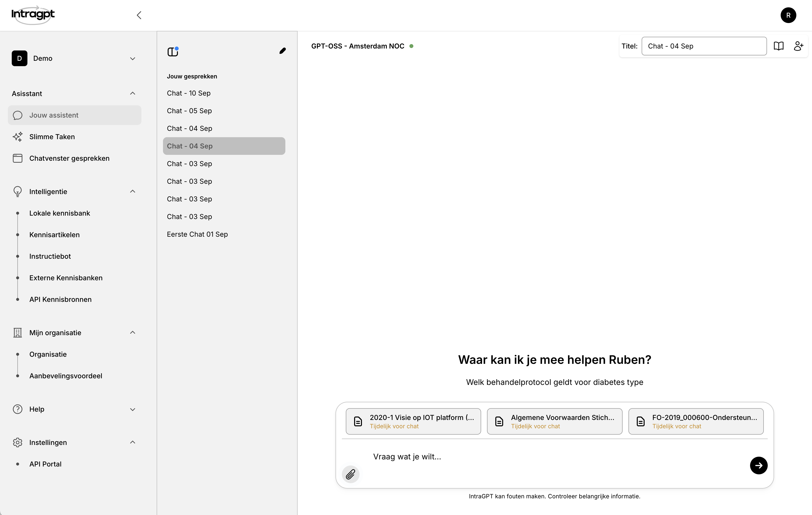Collapse the Asisstant section

133,94
